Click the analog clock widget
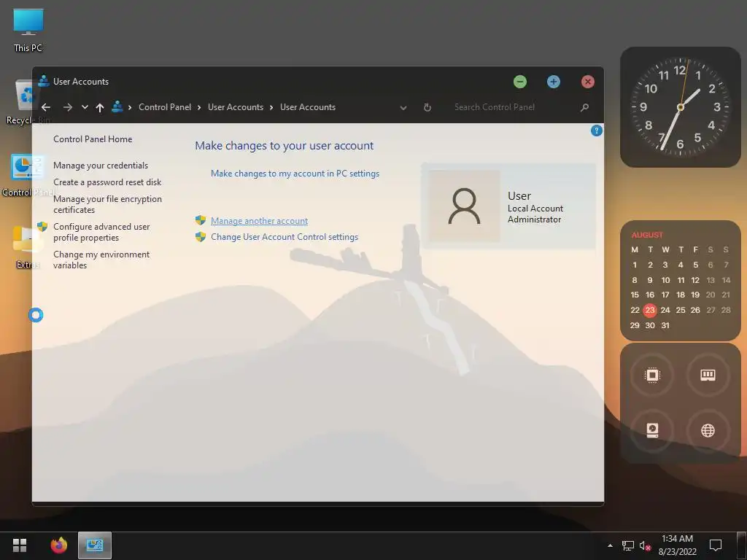The image size is (747, 560). coord(681,107)
